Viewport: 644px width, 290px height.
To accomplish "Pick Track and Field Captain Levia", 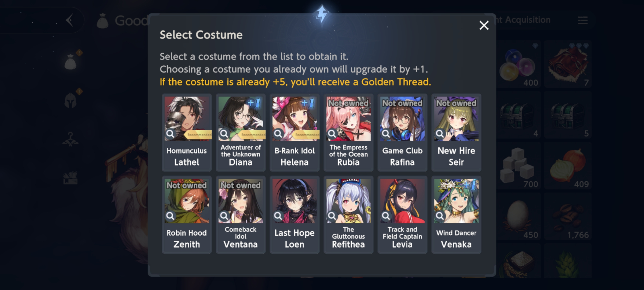I will [x=402, y=215].
